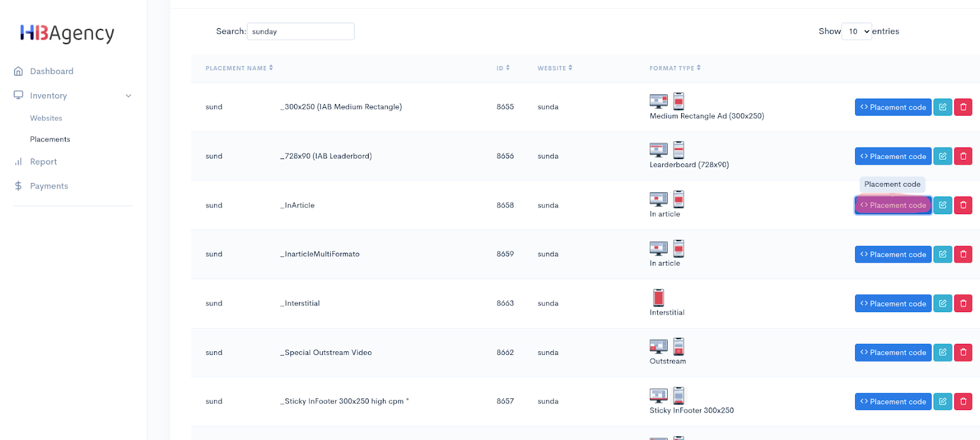This screenshot has width=980, height=440.
Task: Delete placement 8656 with trash icon
Action: click(963, 156)
